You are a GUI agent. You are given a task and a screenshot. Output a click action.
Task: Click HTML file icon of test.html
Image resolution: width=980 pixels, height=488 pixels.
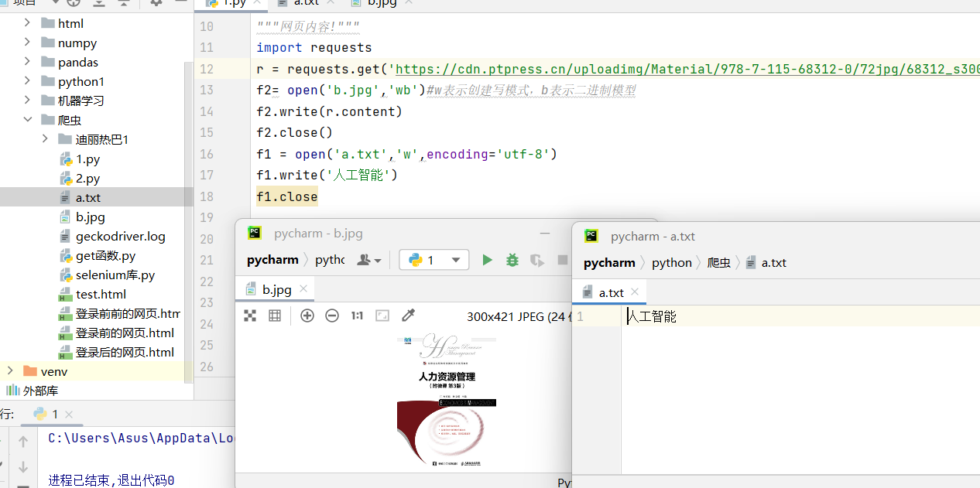[66, 294]
